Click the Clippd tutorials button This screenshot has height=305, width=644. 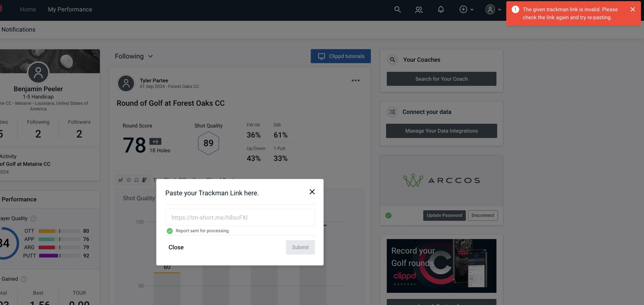point(341,56)
